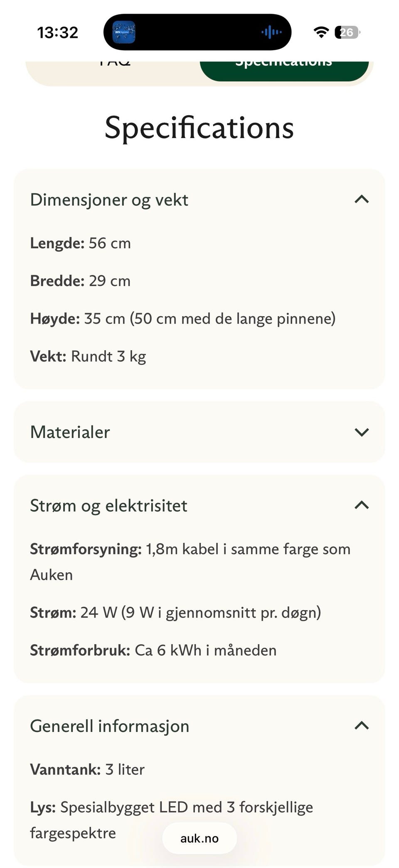Tap the Specifications page title

[199, 128]
